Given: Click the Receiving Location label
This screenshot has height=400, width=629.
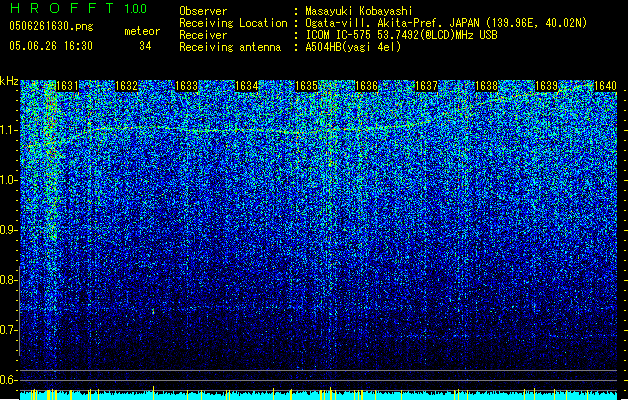Looking at the screenshot, I should click(233, 23).
